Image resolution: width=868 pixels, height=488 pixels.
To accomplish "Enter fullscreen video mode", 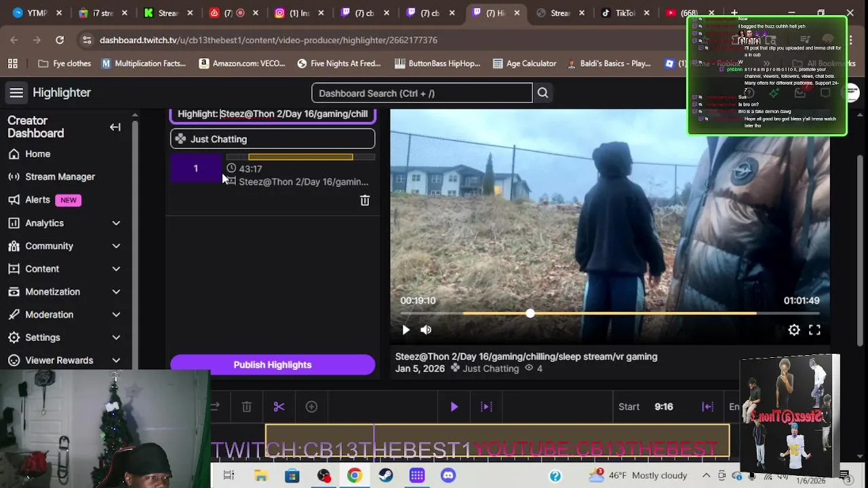I will (814, 330).
